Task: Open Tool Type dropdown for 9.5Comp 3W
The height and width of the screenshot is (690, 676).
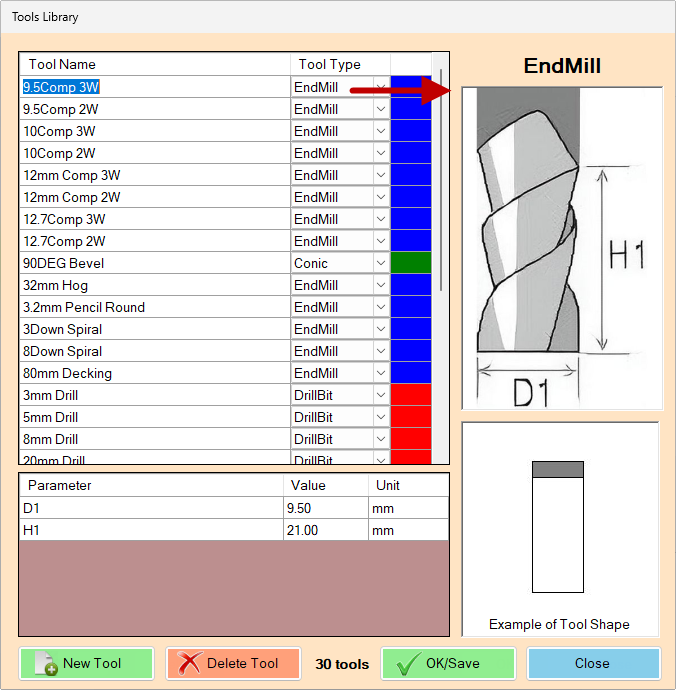Action: click(380, 87)
